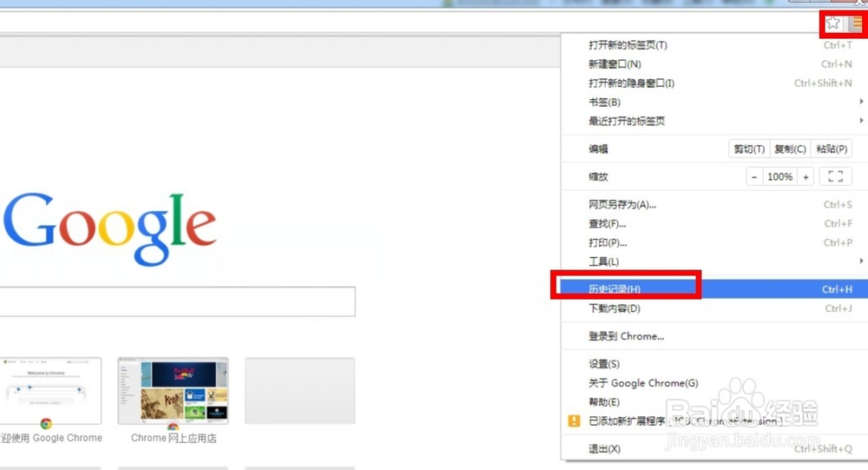Open the Chrome hamburger menu button
The height and width of the screenshot is (470, 868).
tap(857, 23)
